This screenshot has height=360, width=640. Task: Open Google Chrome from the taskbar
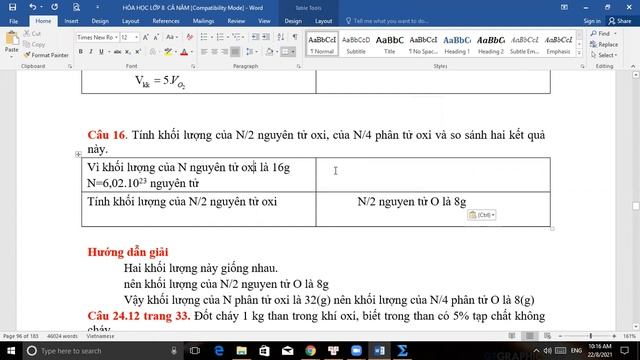pos(310,351)
